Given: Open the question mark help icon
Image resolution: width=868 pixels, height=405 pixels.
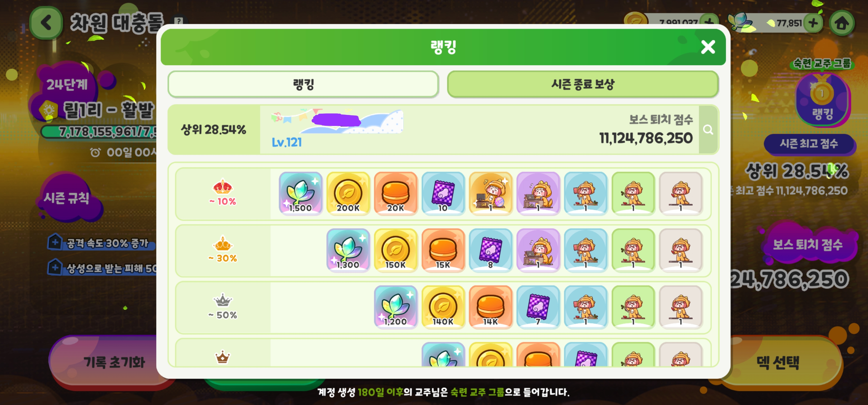Looking at the screenshot, I should (x=178, y=21).
